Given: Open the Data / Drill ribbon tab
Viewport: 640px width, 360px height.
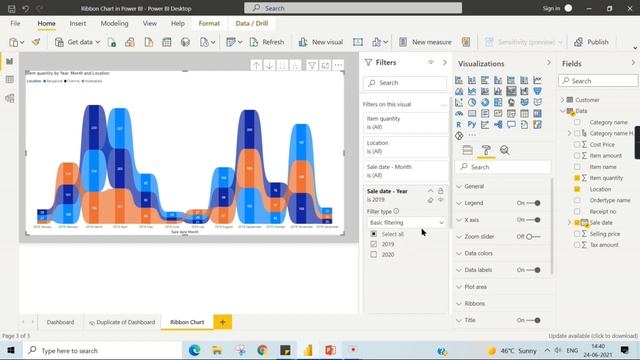Looking at the screenshot, I should coord(252,24).
